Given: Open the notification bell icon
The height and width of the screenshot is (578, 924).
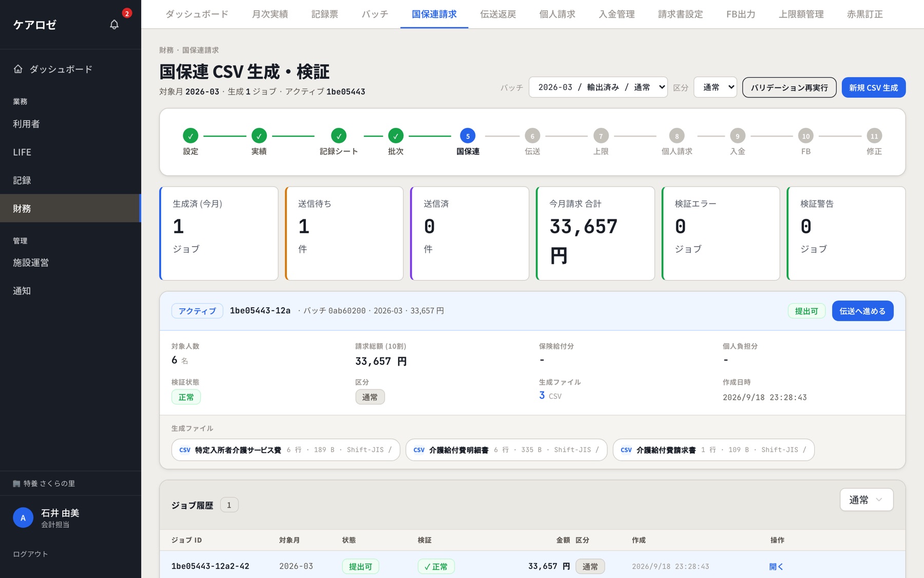Looking at the screenshot, I should click(x=114, y=24).
